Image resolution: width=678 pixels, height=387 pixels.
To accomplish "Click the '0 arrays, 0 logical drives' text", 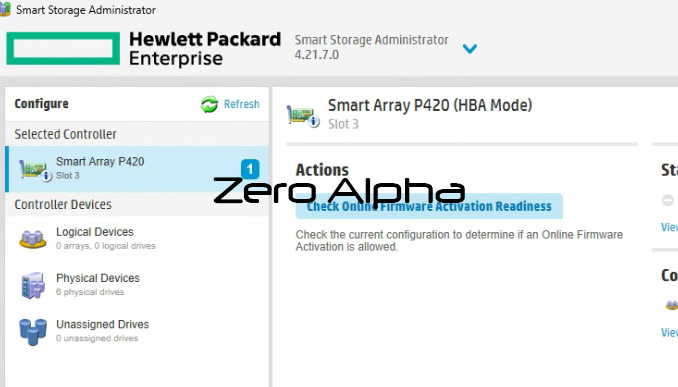I will [x=106, y=246].
